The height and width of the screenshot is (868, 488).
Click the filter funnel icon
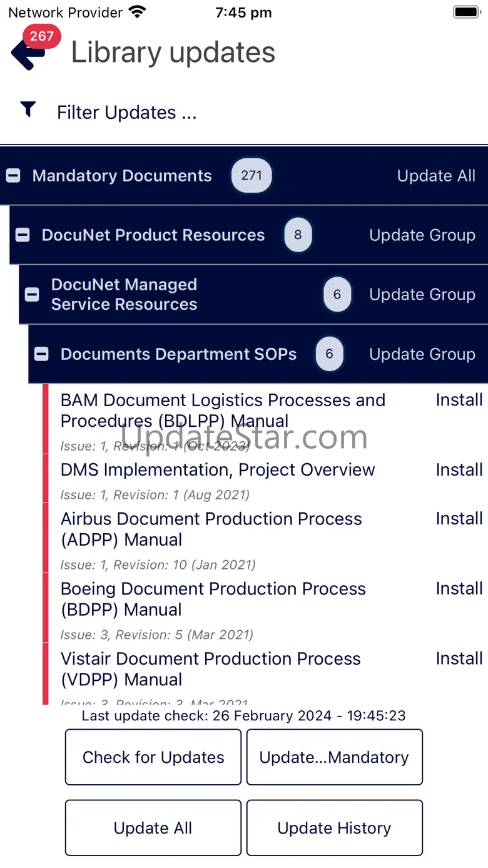click(x=28, y=110)
